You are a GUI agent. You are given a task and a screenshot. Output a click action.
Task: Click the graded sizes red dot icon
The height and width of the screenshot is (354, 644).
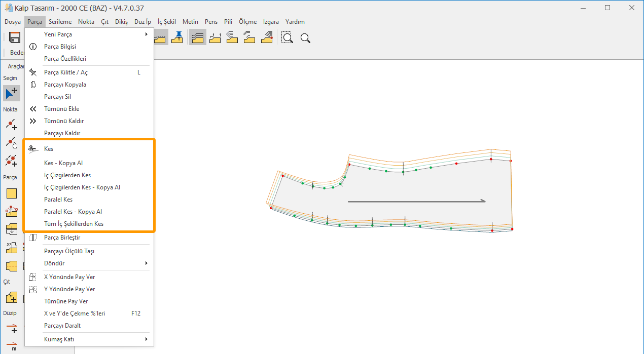pyautogui.click(x=267, y=37)
